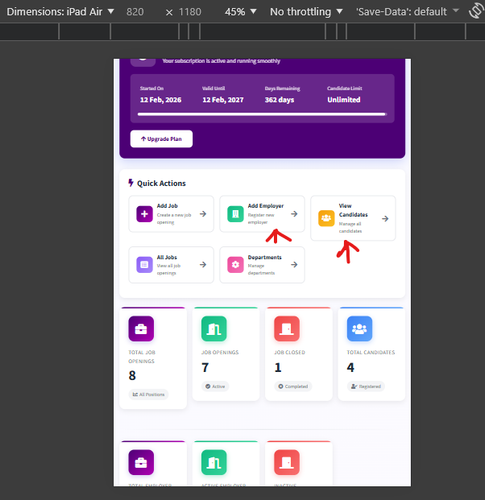Click the subscription progress bar
The width and height of the screenshot is (485, 500).
(262, 114)
